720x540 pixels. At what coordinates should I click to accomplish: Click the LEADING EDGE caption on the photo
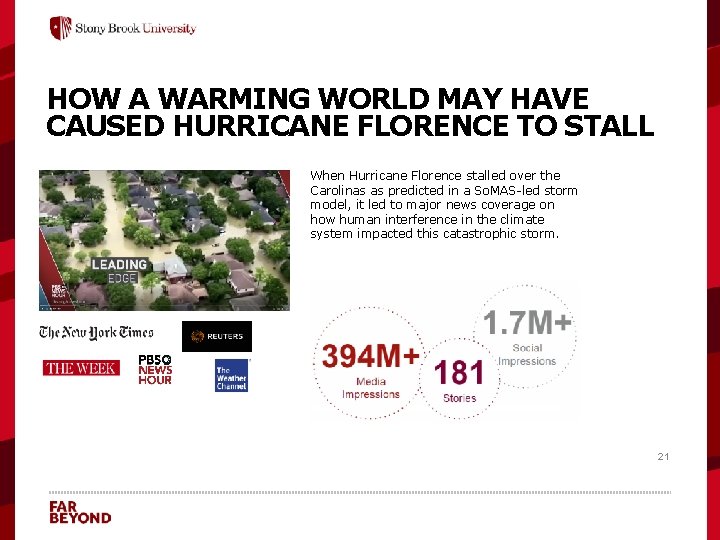[119, 271]
